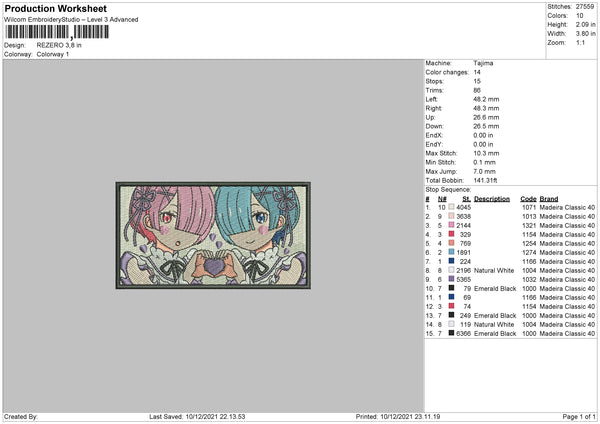Screen dimensions: 600x424
Task: Click the light blue swatch in stop row 6
Action: pyautogui.click(x=452, y=252)
